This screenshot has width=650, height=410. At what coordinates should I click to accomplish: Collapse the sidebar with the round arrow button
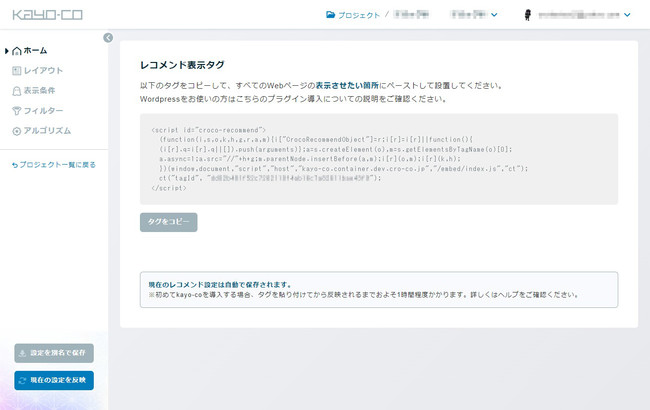[108, 38]
